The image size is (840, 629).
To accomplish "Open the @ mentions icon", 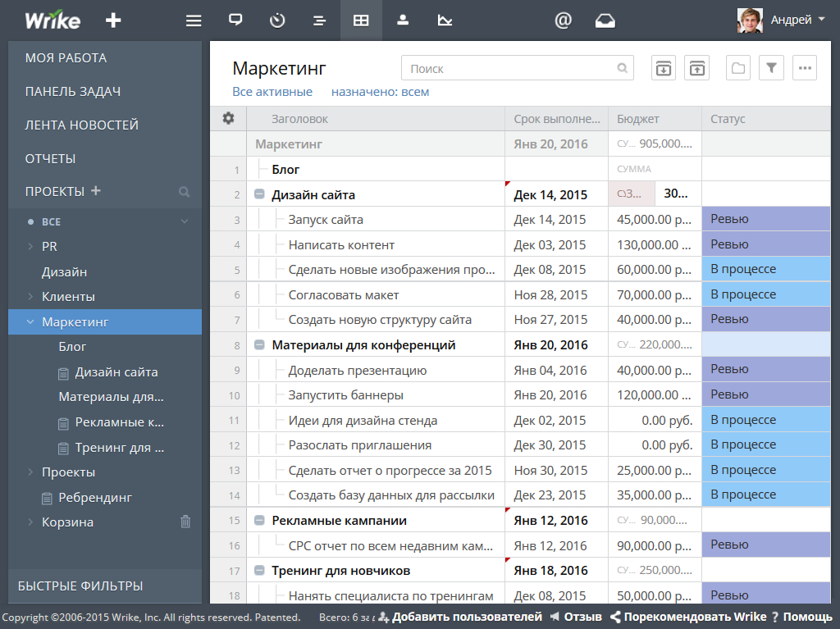I will tap(563, 21).
